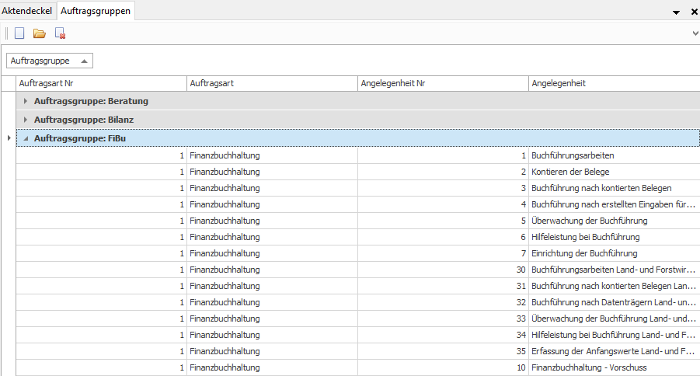Select Einrichtung der Buchführung cell
Image resolution: width=700 pixels, height=376 pixels.
point(614,253)
